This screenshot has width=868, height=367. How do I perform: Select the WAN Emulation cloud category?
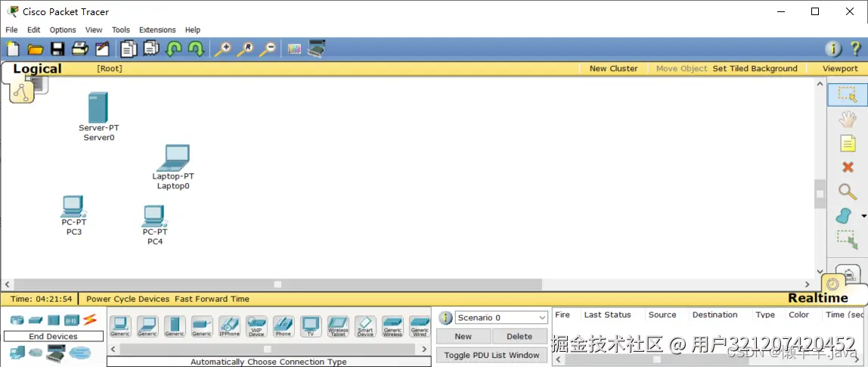(x=36, y=353)
